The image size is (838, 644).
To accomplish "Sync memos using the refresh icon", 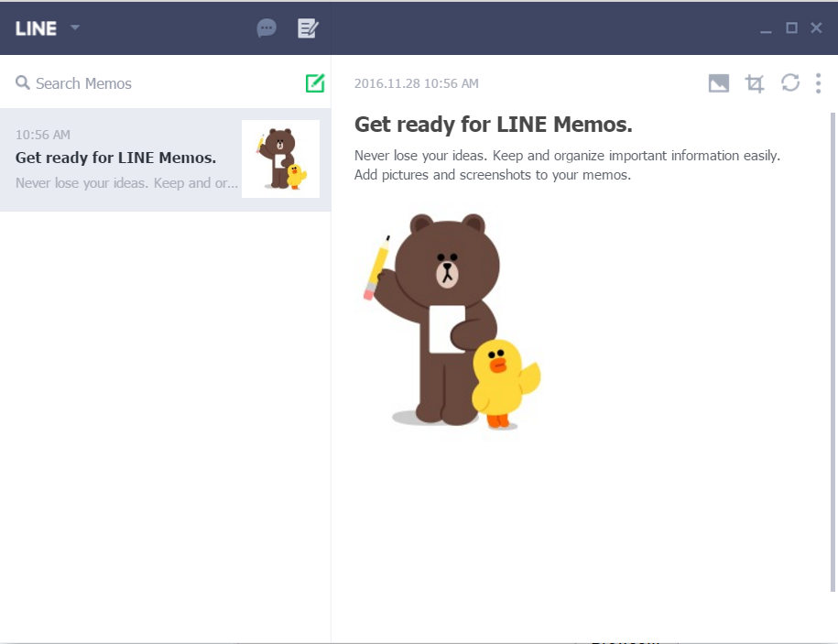I will pos(790,83).
